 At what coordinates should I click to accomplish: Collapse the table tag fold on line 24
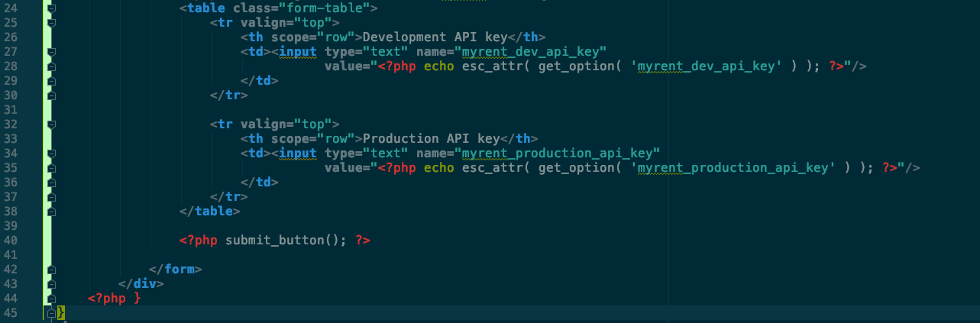click(x=51, y=8)
